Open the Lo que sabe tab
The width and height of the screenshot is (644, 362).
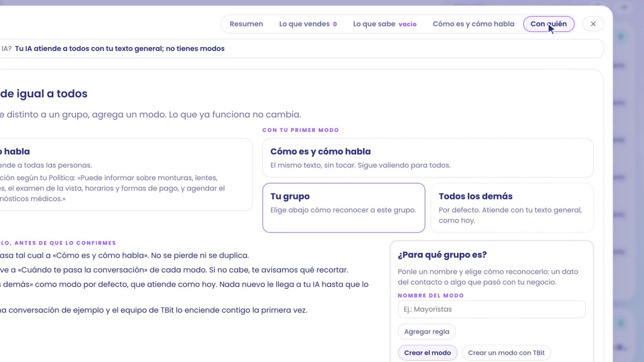[x=385, y=24]
